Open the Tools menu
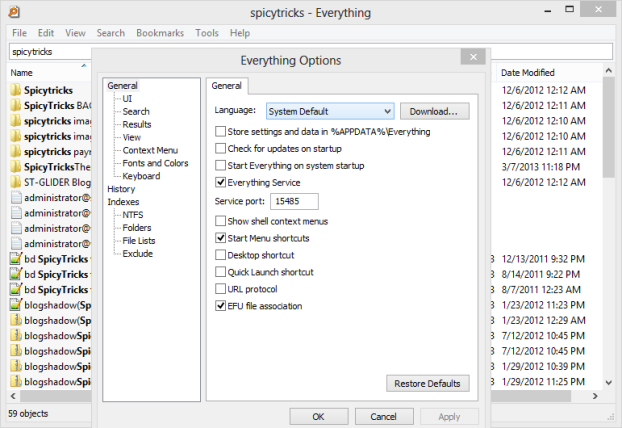 pyautogui.click(x=207, y=33)
